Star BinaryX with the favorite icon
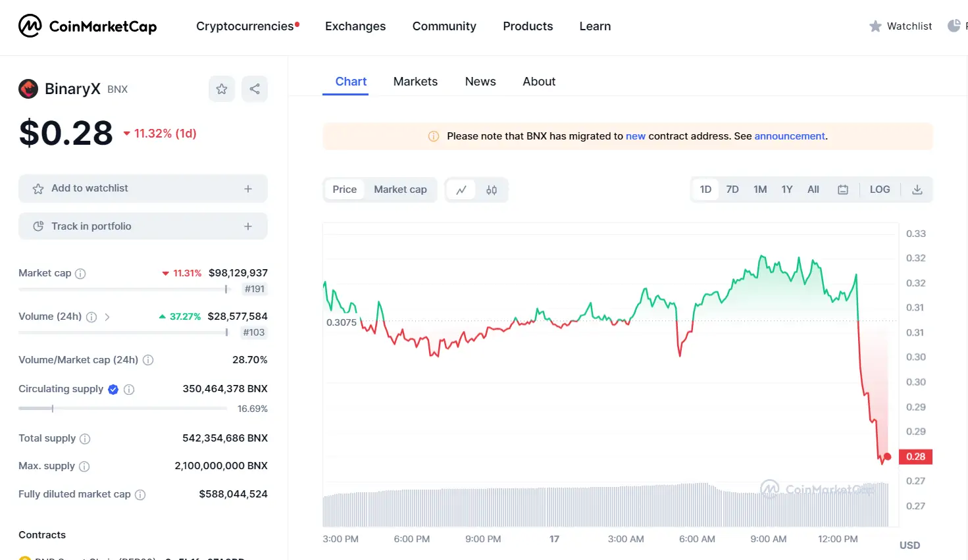Screen dimensions: 968x560 [222, 89]
